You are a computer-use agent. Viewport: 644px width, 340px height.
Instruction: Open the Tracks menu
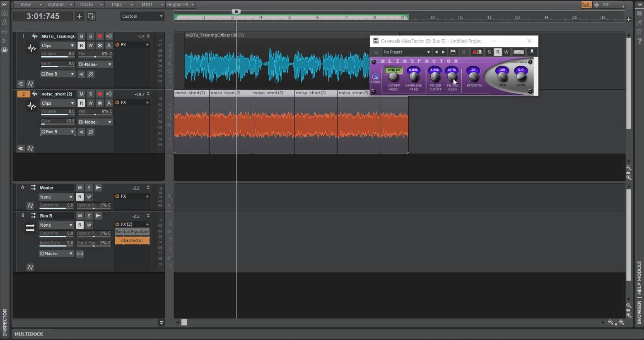click(x=89, y=5)
